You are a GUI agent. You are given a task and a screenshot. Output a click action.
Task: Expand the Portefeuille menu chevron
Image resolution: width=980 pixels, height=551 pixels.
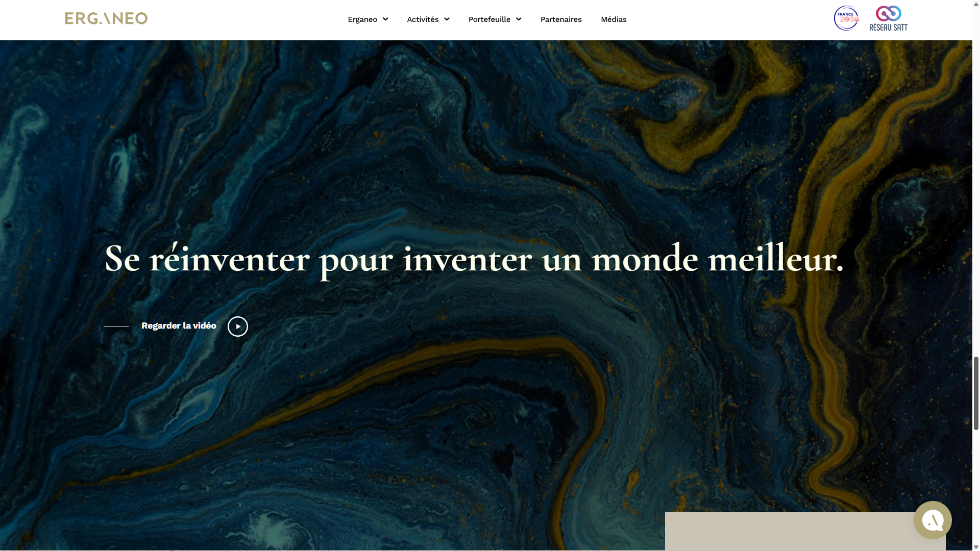(519, 19)
